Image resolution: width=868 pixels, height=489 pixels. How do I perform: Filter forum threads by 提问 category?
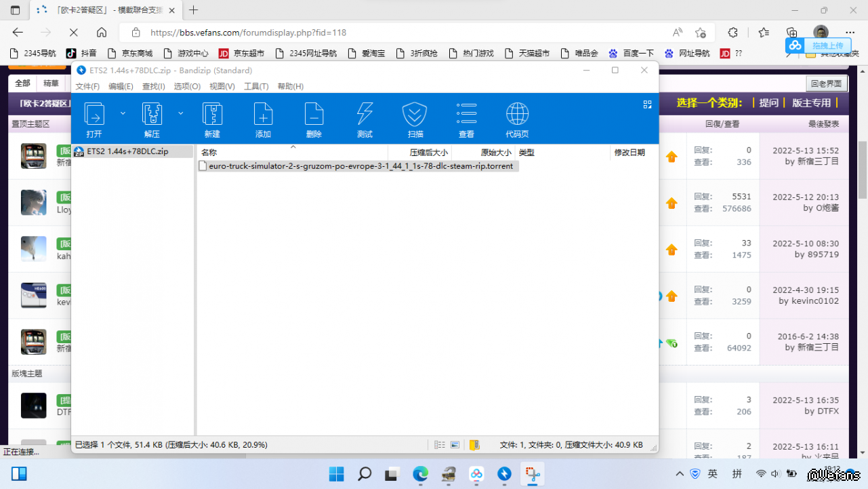(x=768, y=103)
